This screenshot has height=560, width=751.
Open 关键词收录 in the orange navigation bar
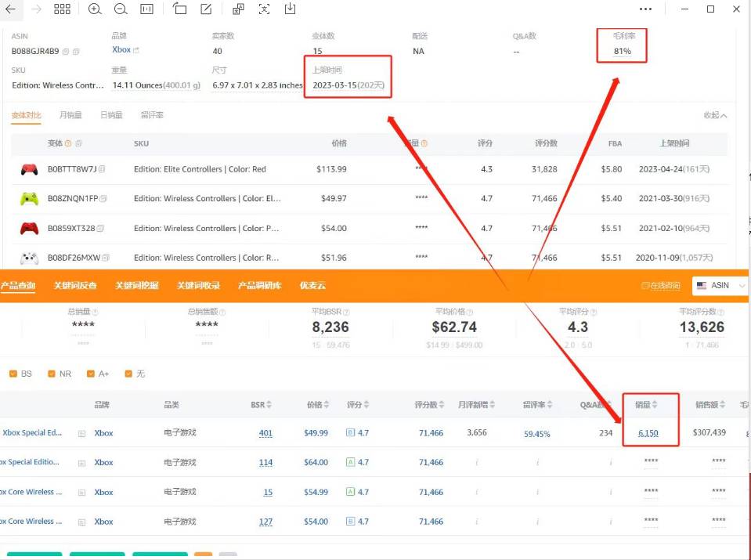[x=198, y=286]
